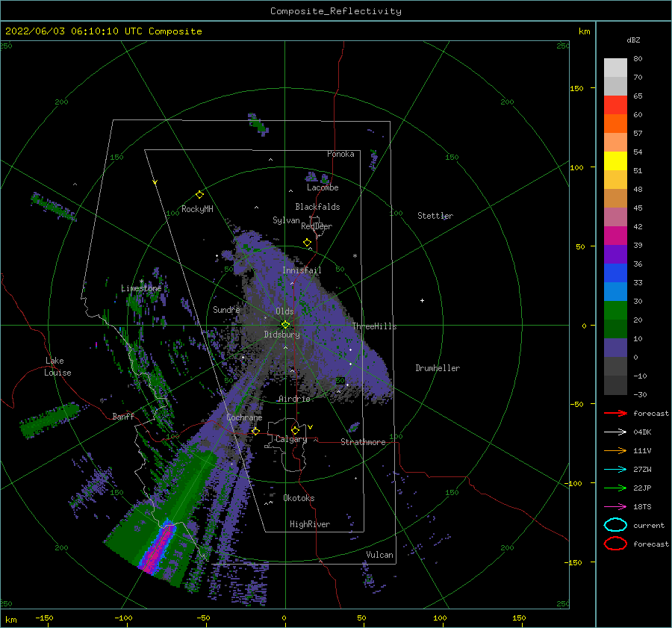
Task: Click the yellow 54 dBZ color swatch
Action: (x=615, y=161)
